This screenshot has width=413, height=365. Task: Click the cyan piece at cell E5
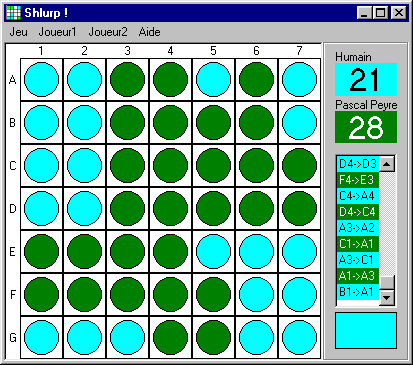pos(213,252)
